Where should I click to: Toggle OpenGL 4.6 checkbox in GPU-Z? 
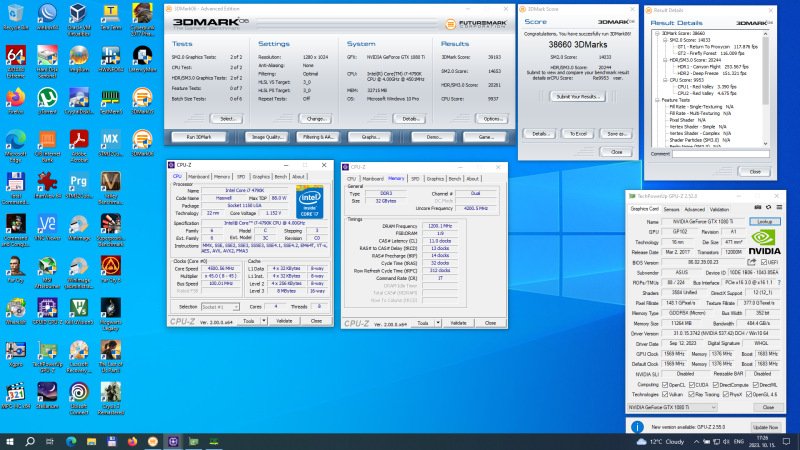click(749, 394)
